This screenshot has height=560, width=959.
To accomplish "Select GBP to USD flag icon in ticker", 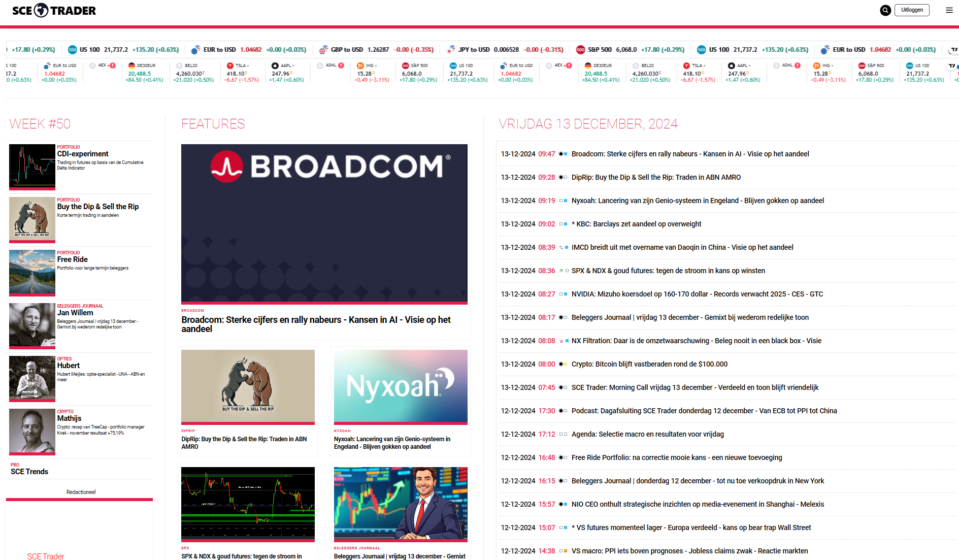I will tap(323, 50).
